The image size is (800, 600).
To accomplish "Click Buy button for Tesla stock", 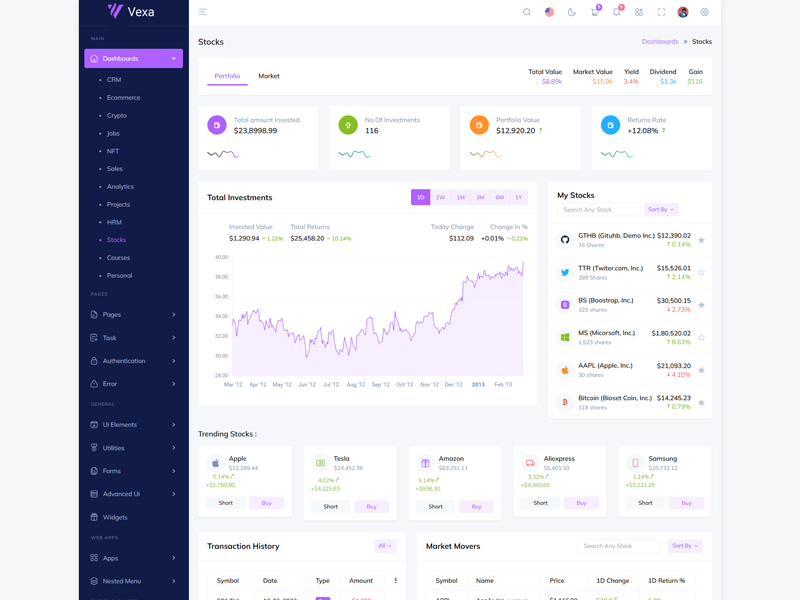I will point(371,506).
